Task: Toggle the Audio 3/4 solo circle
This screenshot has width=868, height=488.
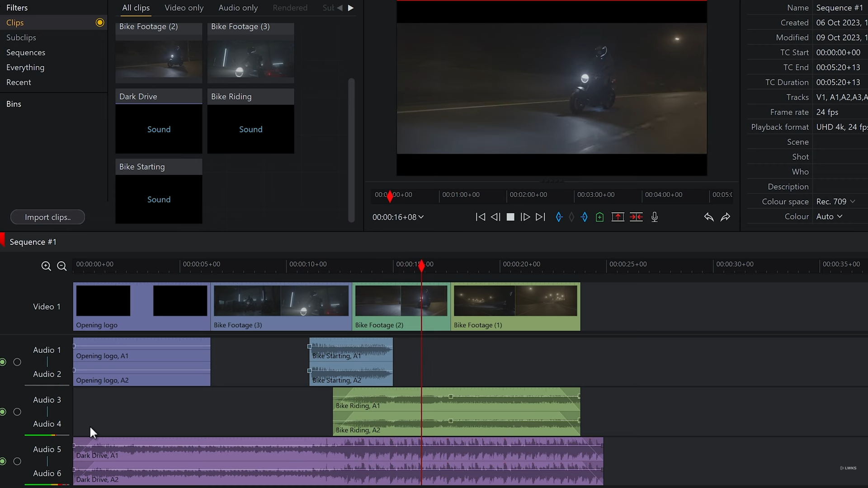Action: [x=17, y=412]
